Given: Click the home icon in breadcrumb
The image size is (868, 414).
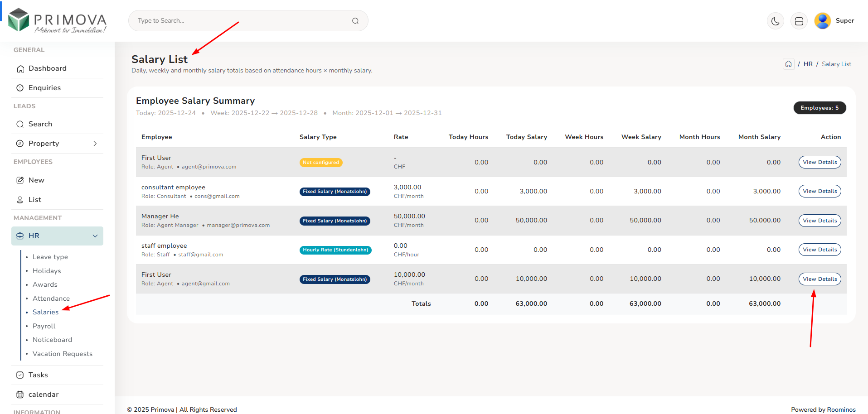Looking at the screenshot, I should point(789,64).
